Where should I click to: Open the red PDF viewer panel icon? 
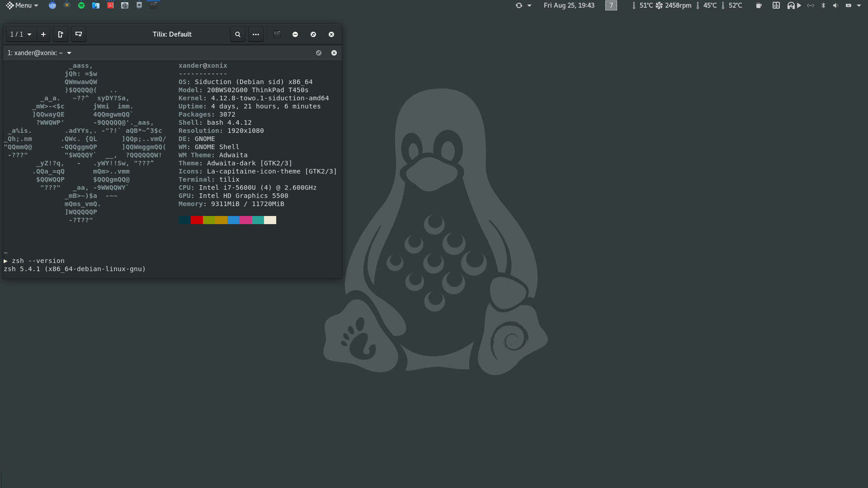click(x=110, y=5)
